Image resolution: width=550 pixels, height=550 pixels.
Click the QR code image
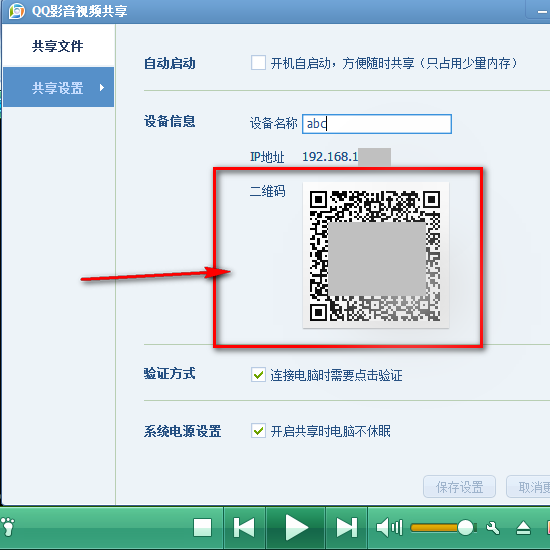pyautogui.click(x=375, y=255)
